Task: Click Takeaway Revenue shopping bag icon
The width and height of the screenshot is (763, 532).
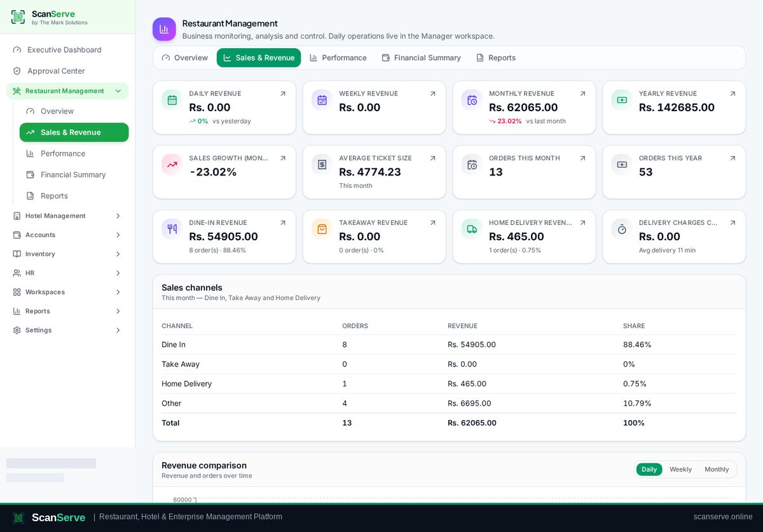Action: 322,229
